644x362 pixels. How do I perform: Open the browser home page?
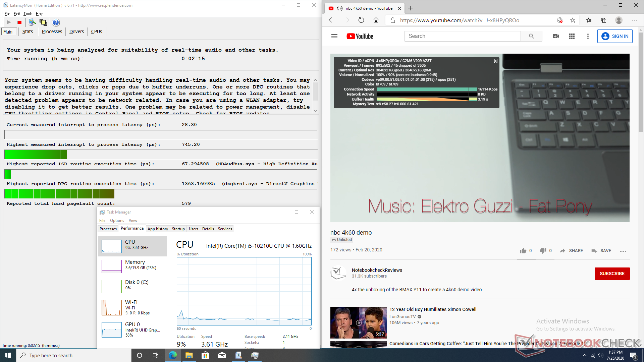[376, 20]
